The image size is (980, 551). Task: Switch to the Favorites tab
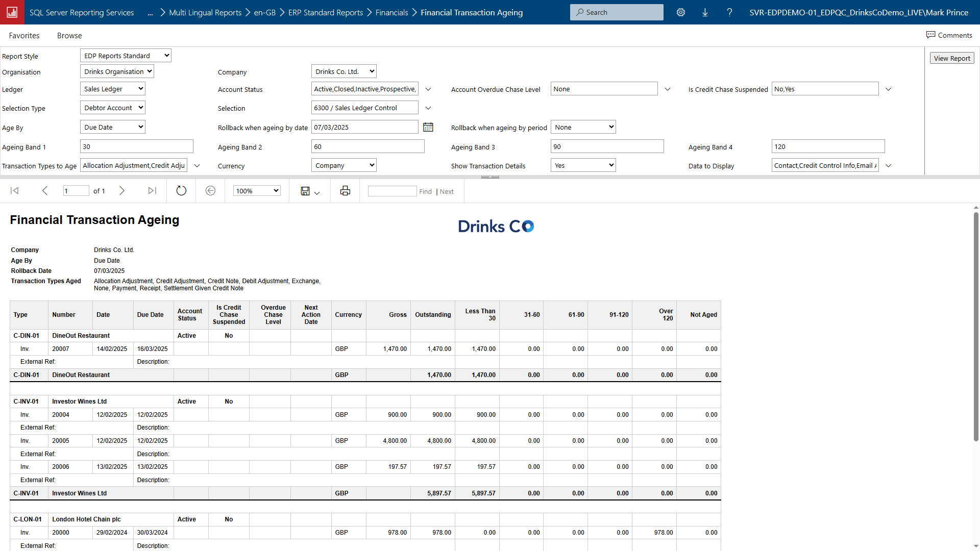pyautogui.click(x=23, y=35)
